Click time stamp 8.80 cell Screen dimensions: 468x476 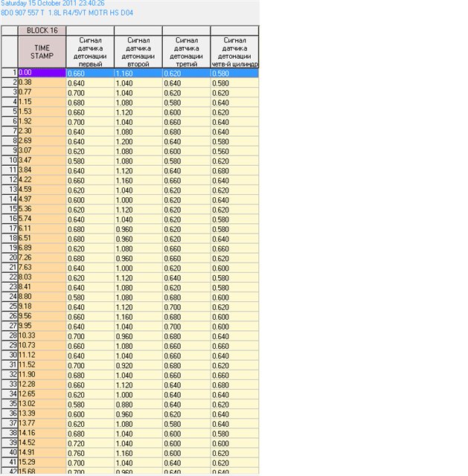click(x=42, y=297)
